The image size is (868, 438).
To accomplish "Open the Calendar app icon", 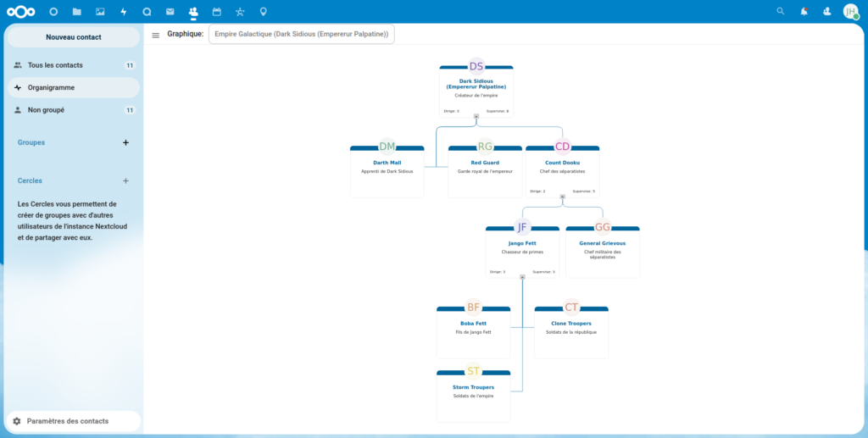I will pos(216,12).
